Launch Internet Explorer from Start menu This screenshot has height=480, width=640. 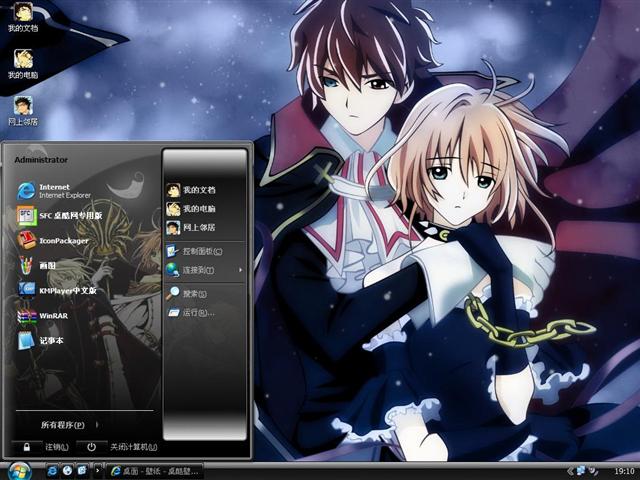pyautogui.click(x=55, y=191)
